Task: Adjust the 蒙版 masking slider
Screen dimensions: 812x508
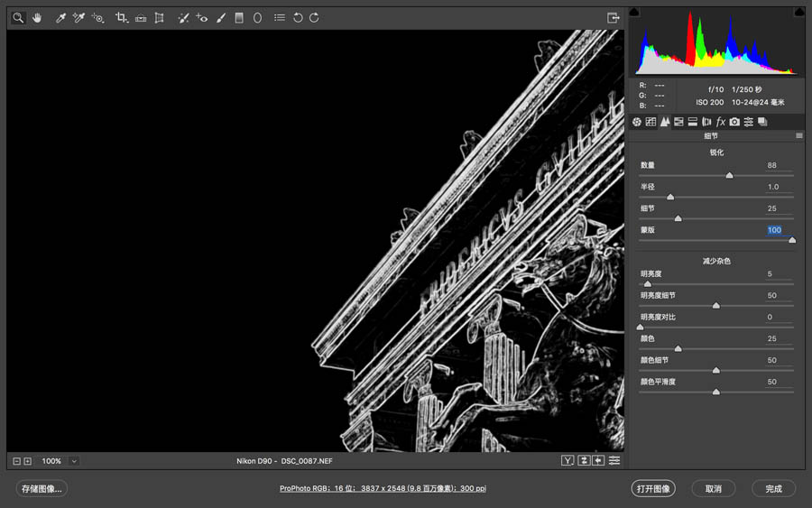Action: (x=792, y=240)
